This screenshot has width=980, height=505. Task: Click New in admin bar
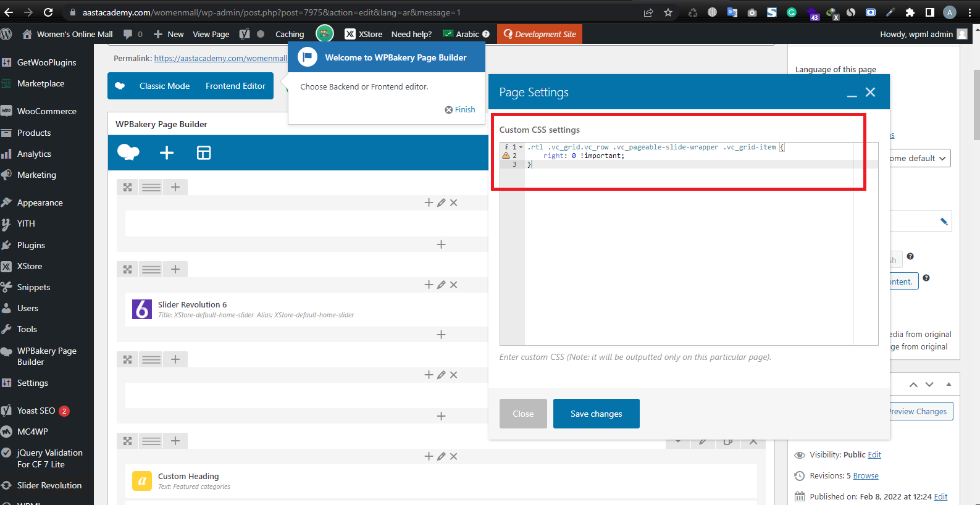tap(169, 34)
